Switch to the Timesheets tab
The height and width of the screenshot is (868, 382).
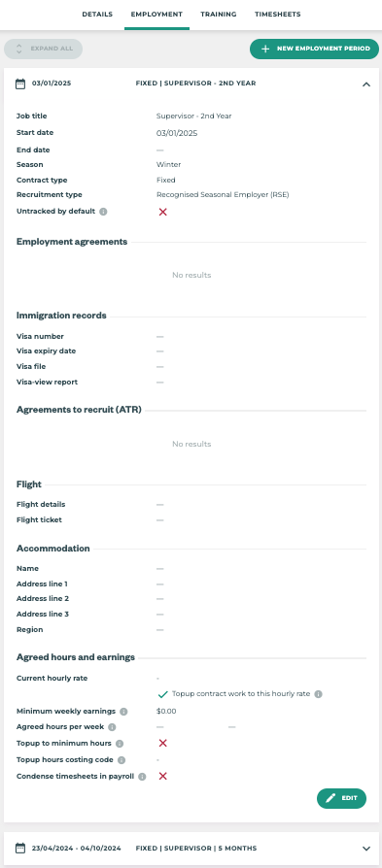point(278,15)
